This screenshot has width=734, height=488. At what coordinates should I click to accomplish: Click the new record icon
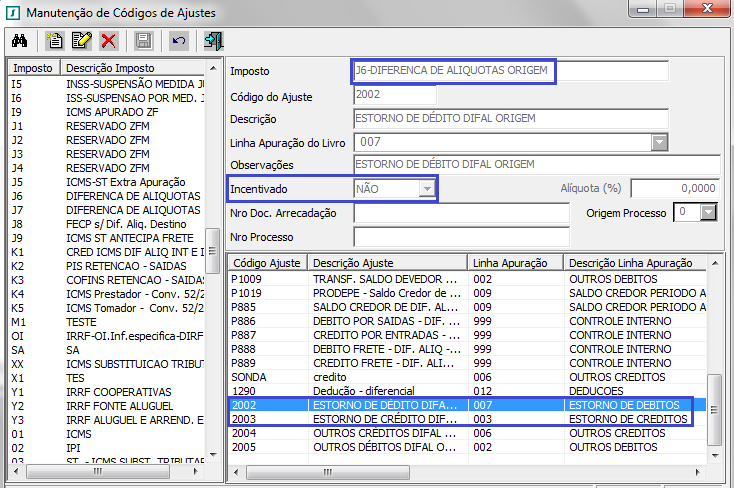point(55,41)
